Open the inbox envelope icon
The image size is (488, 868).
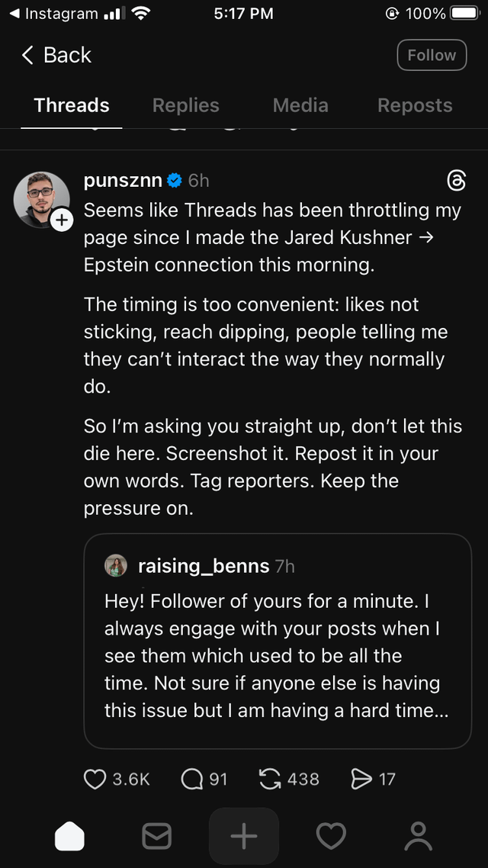(157, 836)
